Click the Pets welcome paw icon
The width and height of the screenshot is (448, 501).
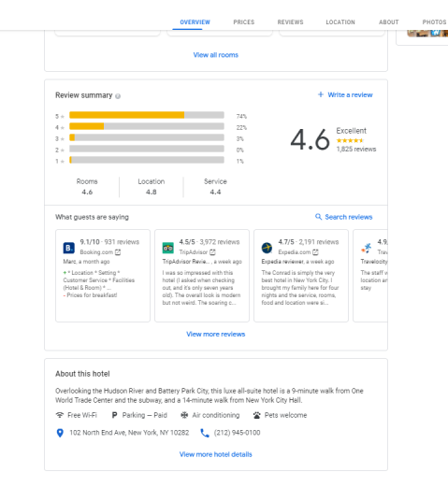(x=257, y=415)
